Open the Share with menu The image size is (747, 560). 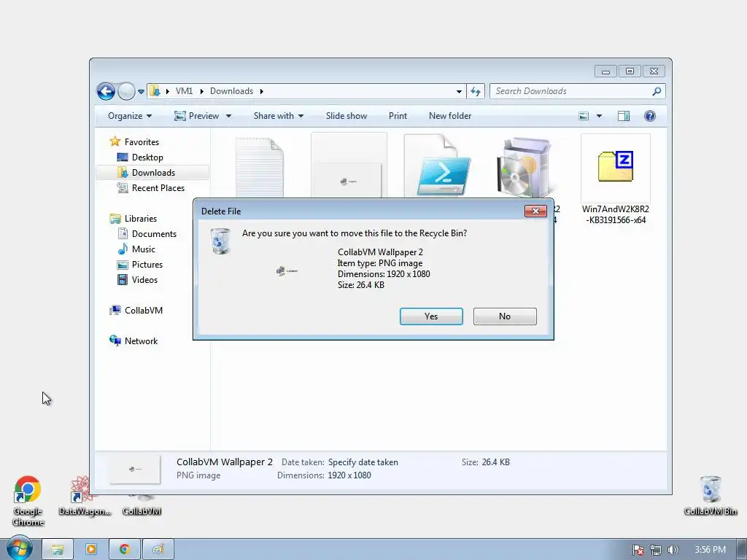tap(279, 116)
